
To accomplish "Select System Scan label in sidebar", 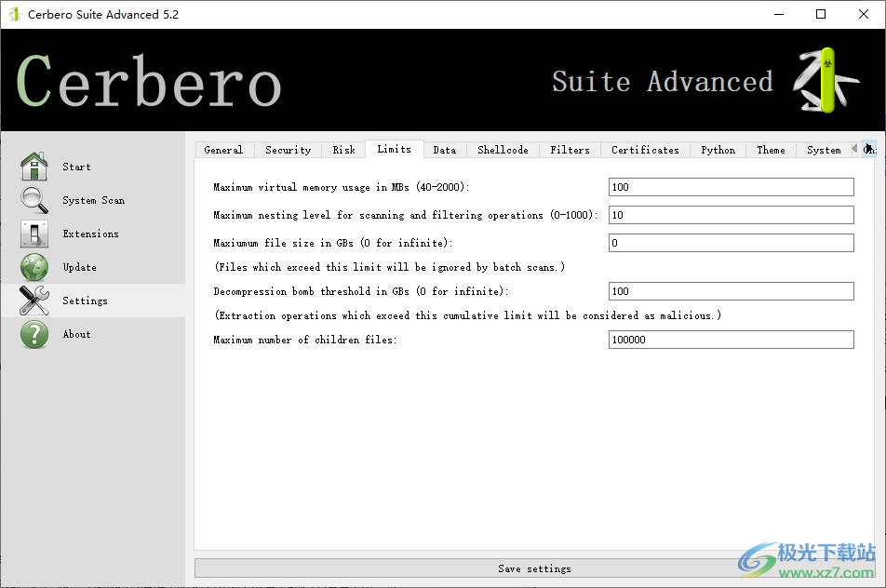I will coord(93,200).
